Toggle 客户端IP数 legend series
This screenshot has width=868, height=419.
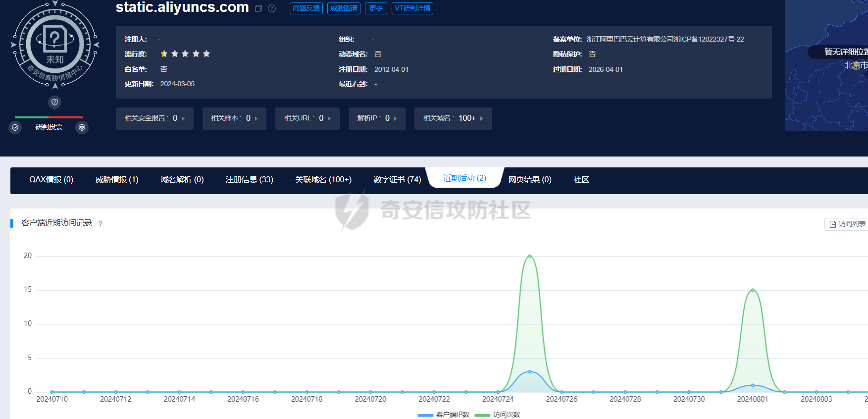coord(443,415)
